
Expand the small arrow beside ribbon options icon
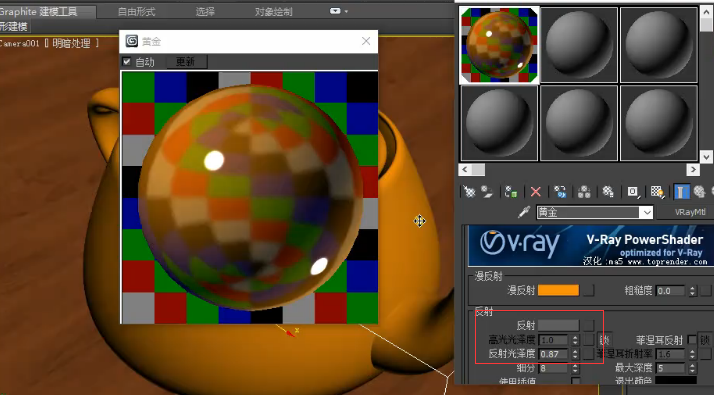click(x=346, y=11)
